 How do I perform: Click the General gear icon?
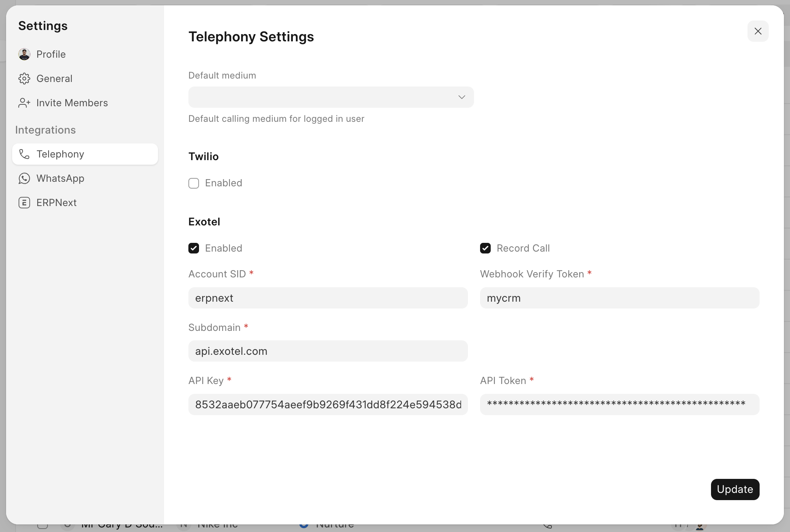(24, 79)
